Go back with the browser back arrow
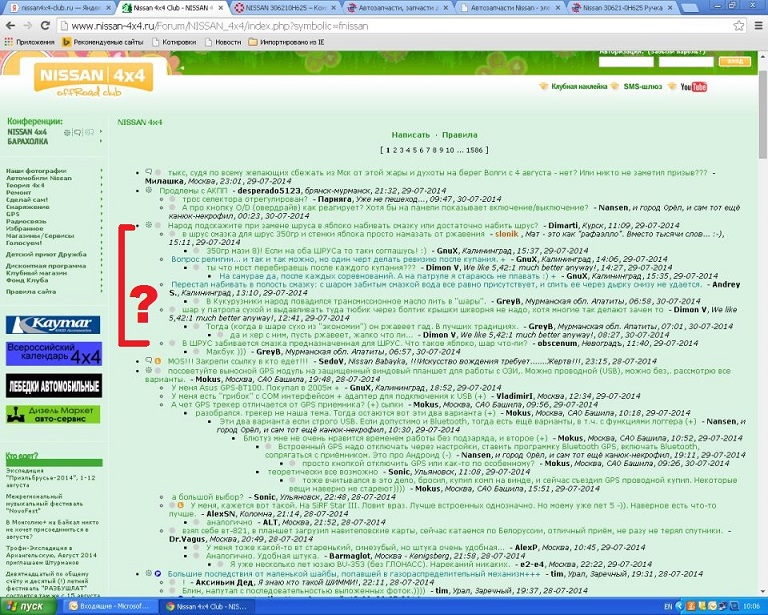Image resolution: width=768 pixels, height=615 pixels. (10, 26)
